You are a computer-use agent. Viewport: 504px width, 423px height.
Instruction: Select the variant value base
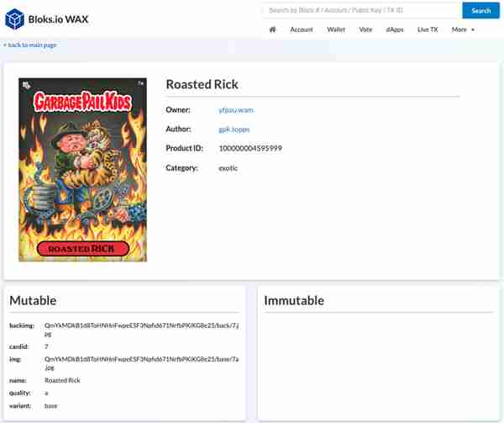pyautogui.click(x=50, y=406)
